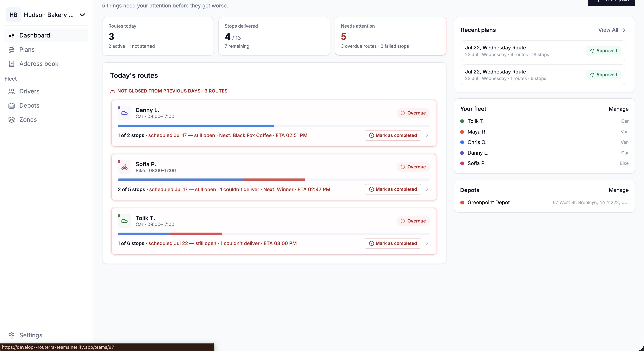
Task: Click the Depots building icon
Action: tap(12, 106)
